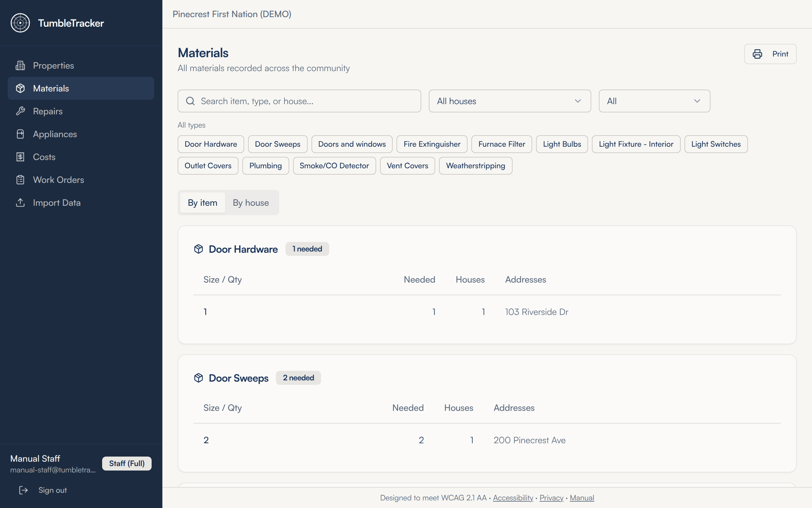Switch to the By item view
The image size is (812, 508).
(202, 203)
